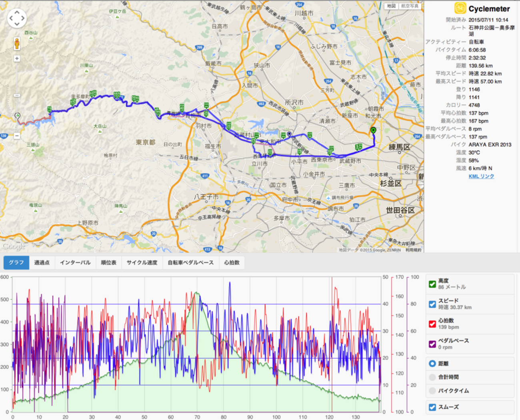This screenshot has width=520, height=420.
Task: Click the 25 km marker on the route
Action: 254,141
